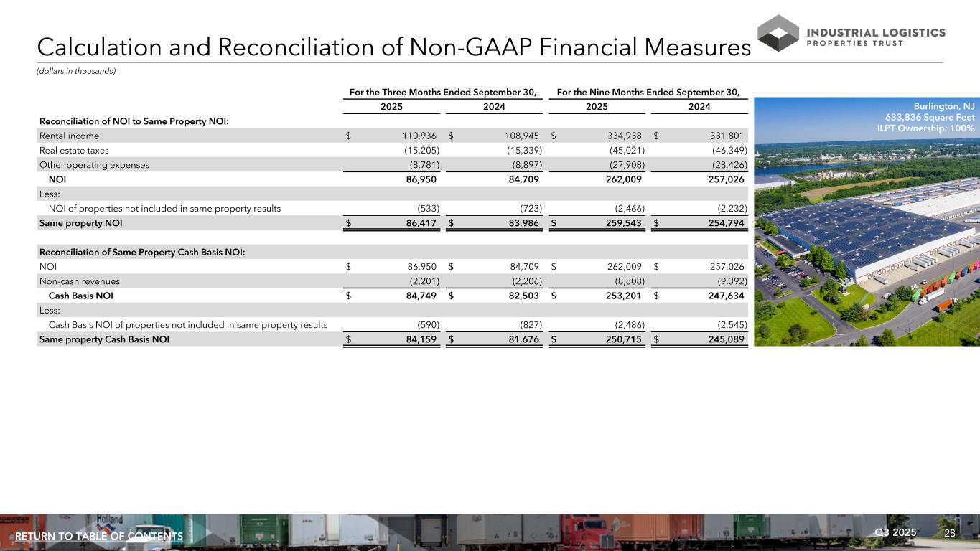Click the 'Real estate taxes' row label

click(x=74, y=150)
